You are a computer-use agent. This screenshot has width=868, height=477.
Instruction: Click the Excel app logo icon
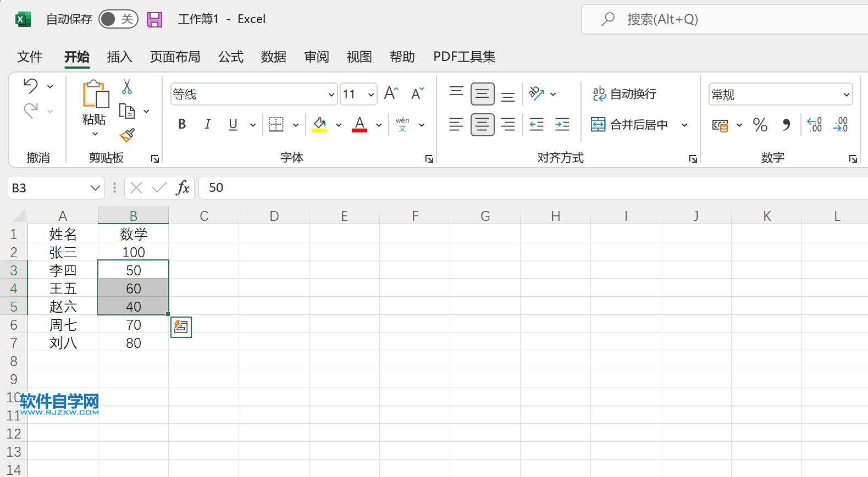click(x=23, y=19)
